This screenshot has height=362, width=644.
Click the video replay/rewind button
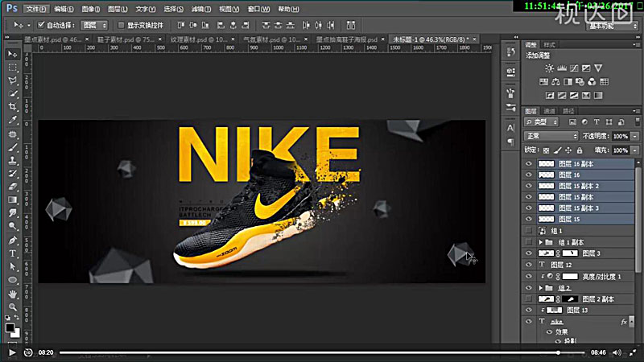point(27,352)
